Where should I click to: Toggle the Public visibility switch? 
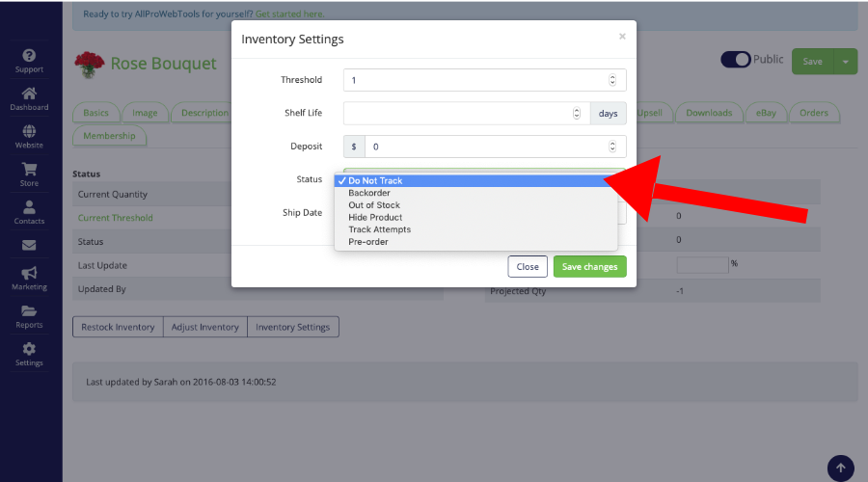[x=736, y=60]
